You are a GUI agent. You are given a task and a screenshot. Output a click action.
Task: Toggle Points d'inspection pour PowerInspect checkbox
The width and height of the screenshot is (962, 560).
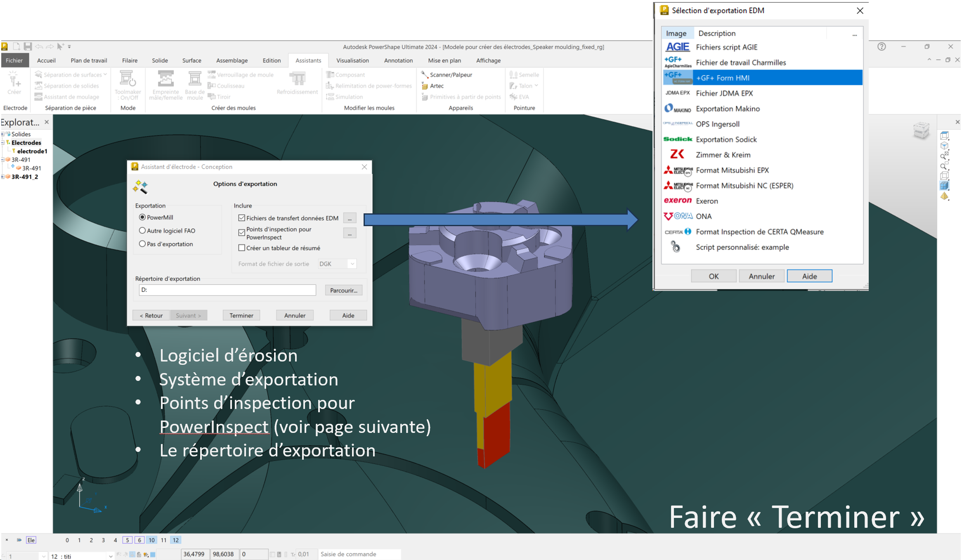[242, 233]
